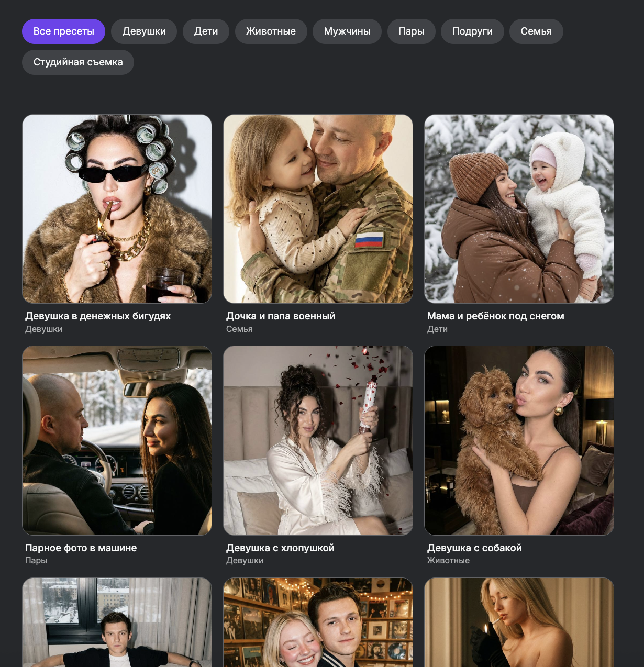
Task: Open the record store couple thumbnail
Action: [318, 622]
